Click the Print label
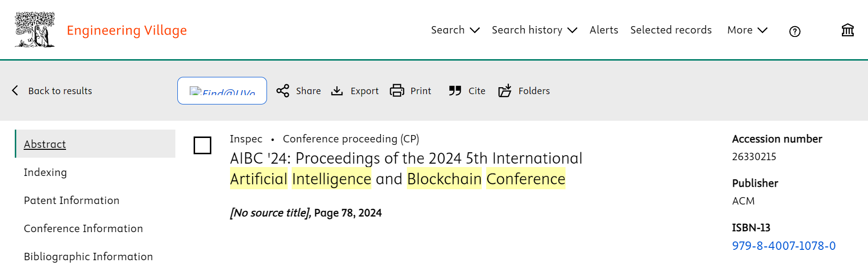The image size is (868, 274). (x=421, y=91)
